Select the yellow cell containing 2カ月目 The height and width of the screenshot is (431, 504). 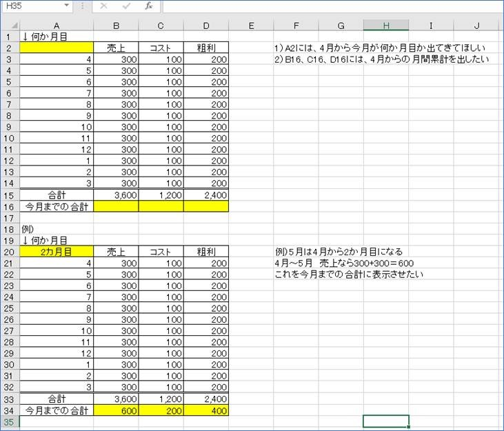pos(57,252)
